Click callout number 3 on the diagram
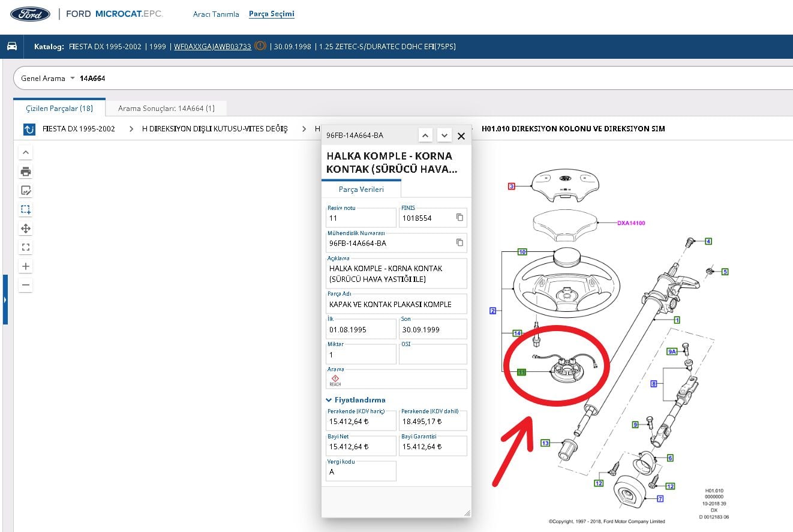The width and height of the screenshot is (793, 532). tap(512, 187)
